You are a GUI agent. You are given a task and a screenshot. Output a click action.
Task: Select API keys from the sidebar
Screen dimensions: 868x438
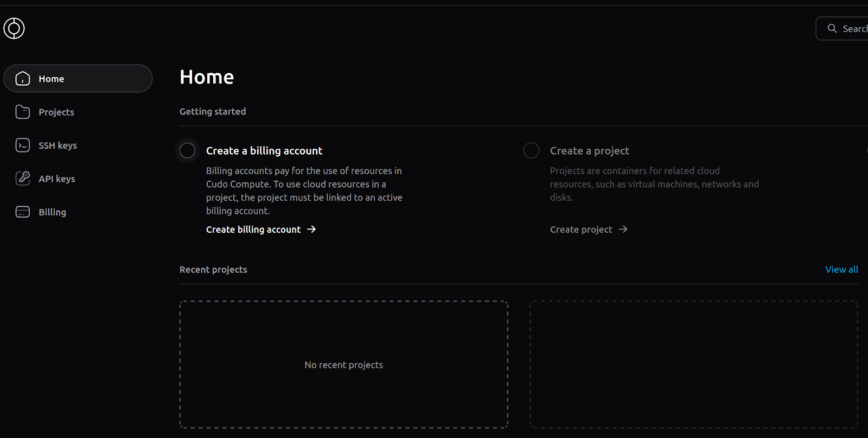(57, 179)
